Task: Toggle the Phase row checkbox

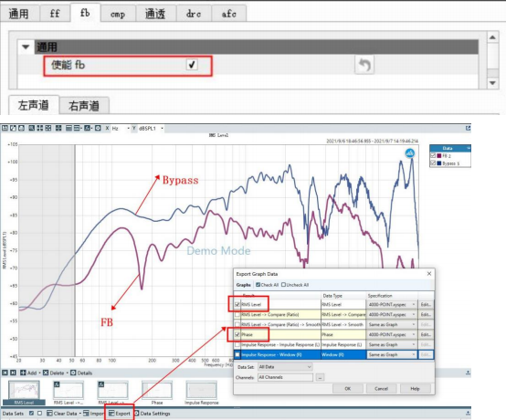Action: pos(237,334)
